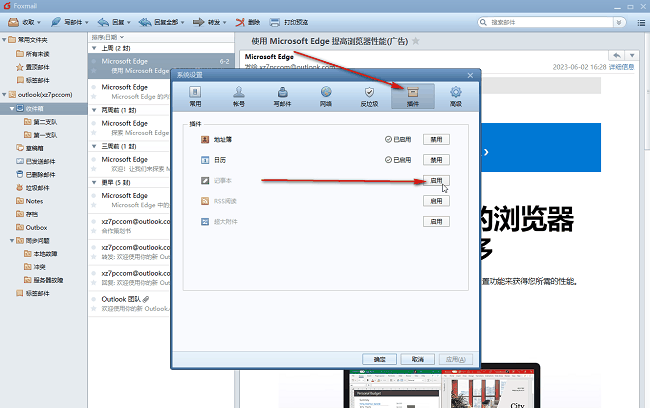Viewport: 650px width, 408px height.
Task: Click the 地址簿 address book plugin icon
Action: point(205,139)
